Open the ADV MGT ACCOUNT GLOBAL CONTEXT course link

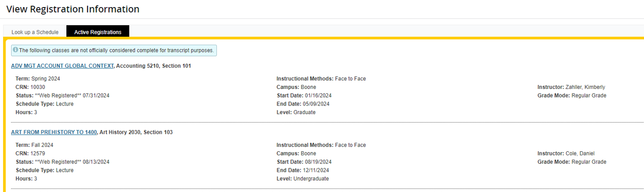(x=62, y=66)
